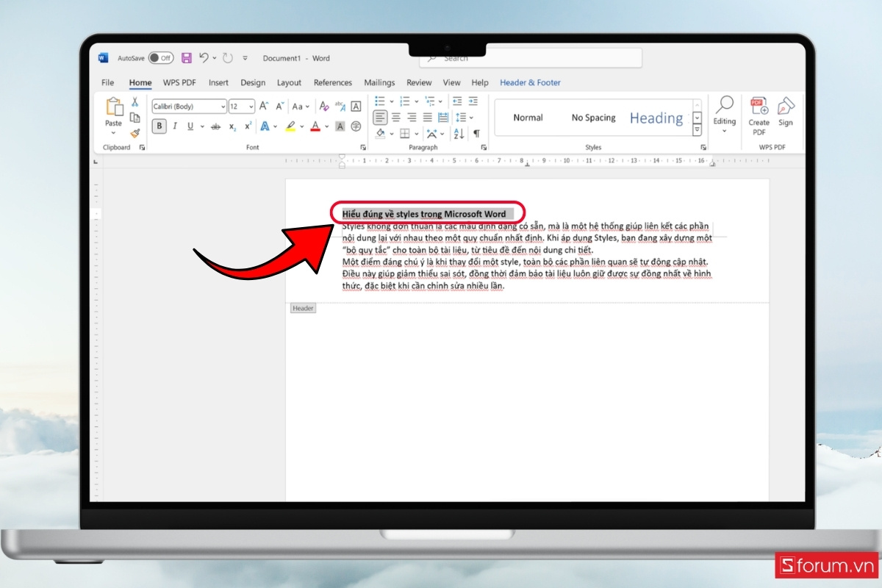Increase font size with grow icon

[x=265, y=107]
